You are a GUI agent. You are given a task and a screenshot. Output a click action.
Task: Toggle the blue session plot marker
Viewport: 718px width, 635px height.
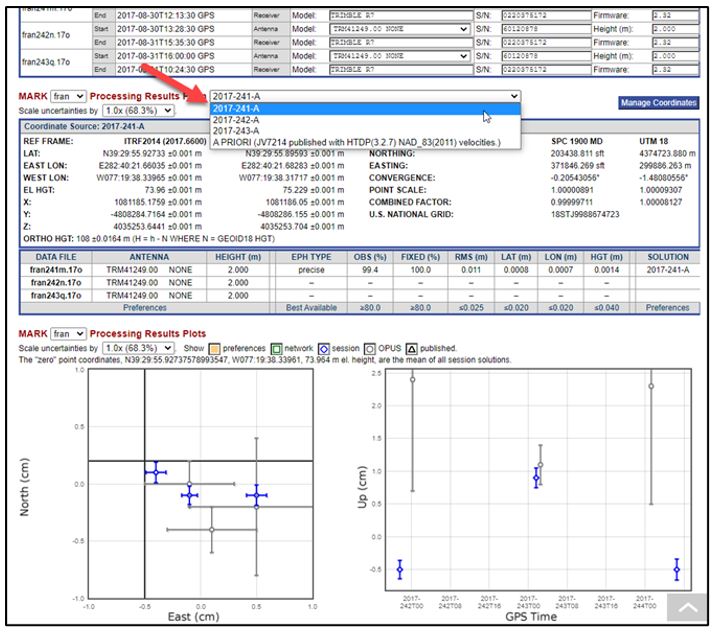[323, 349]
